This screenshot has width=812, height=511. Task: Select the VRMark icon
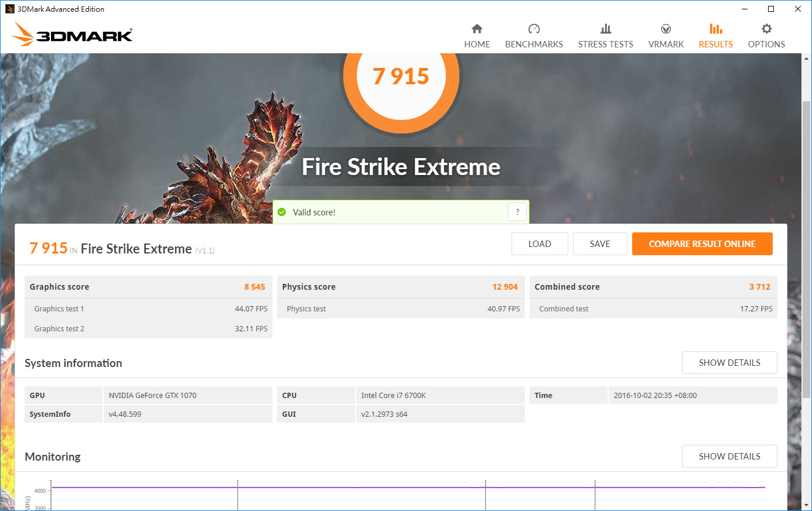[666, 29]
